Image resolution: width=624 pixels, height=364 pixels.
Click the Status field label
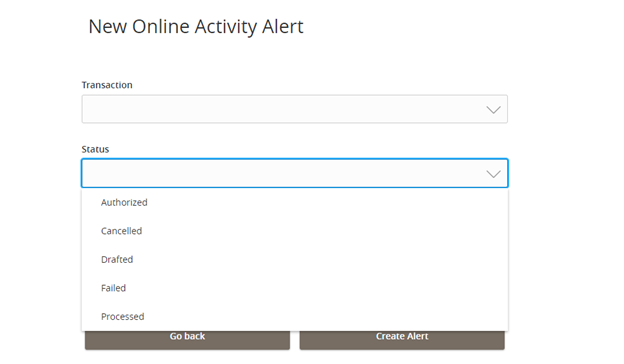[95, 149]
